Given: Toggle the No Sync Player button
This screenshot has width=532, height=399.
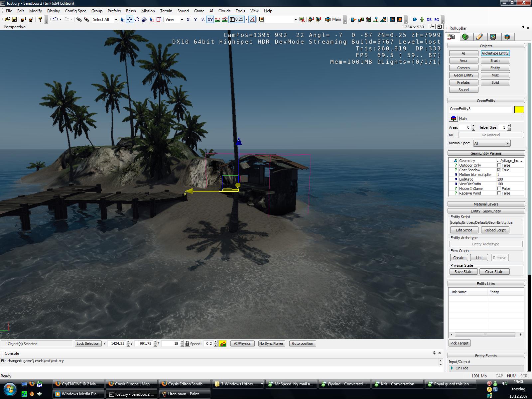Looking at the screenshot, I should pos(271,343).
